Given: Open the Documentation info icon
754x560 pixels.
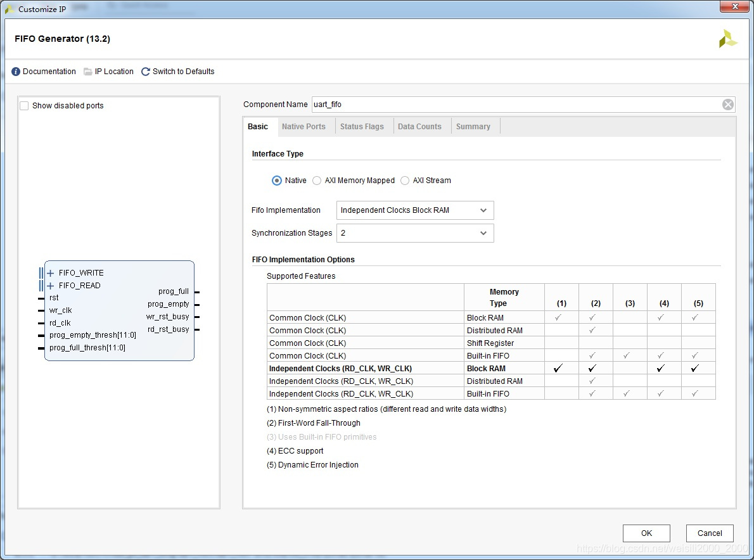Looking at the screenshot, I should pos(16,72).
